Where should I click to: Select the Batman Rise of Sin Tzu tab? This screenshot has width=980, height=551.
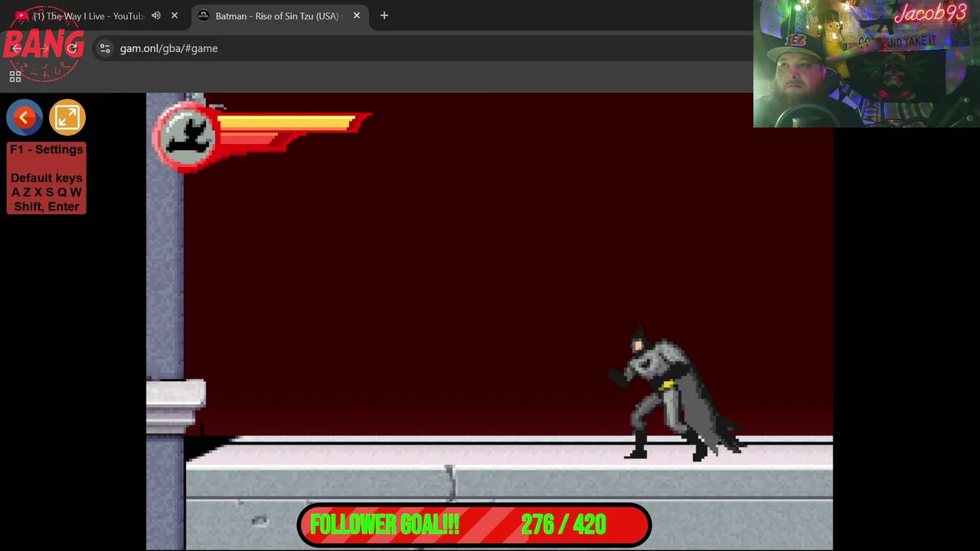tap(277, 15)
